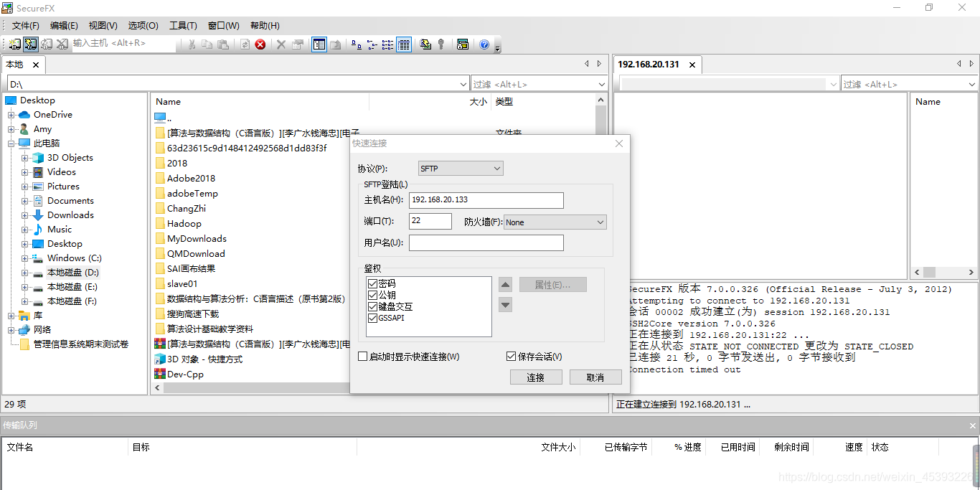Screen dimensions: 980x490
Task: Open the remote pane filter dropdown
Action: [x=972, y=85]
